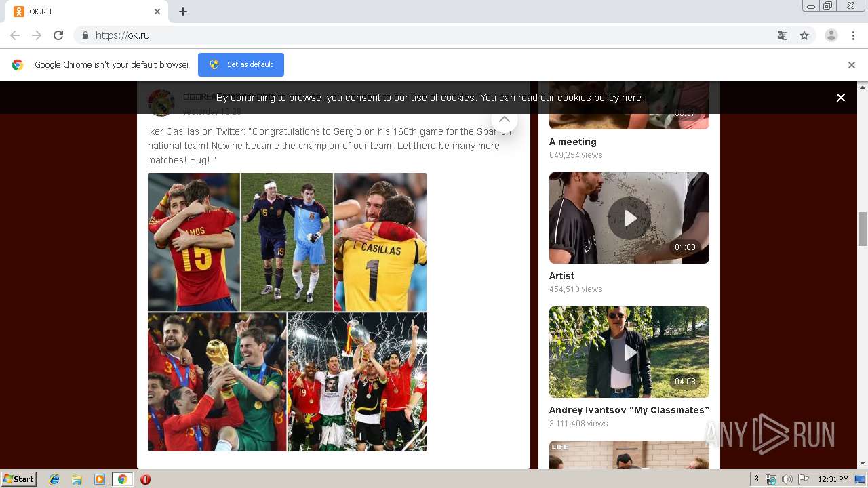Screen dimensions: 868x488
Task: Launch Internet Explorer from taskbar
Action: [x=54, y=479]
